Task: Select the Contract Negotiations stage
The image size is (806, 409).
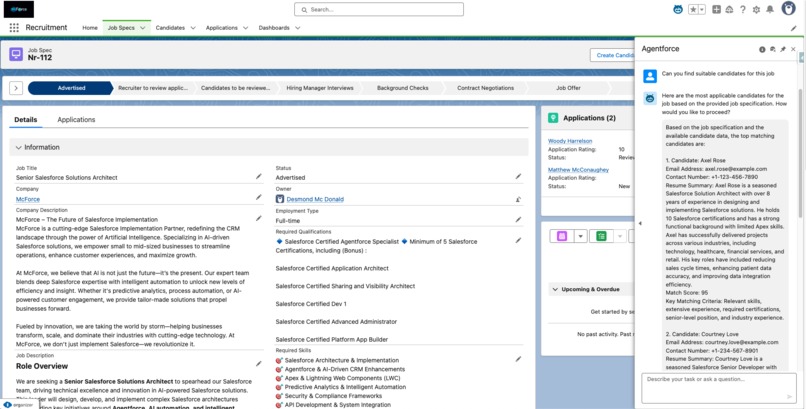Action: 485,88
